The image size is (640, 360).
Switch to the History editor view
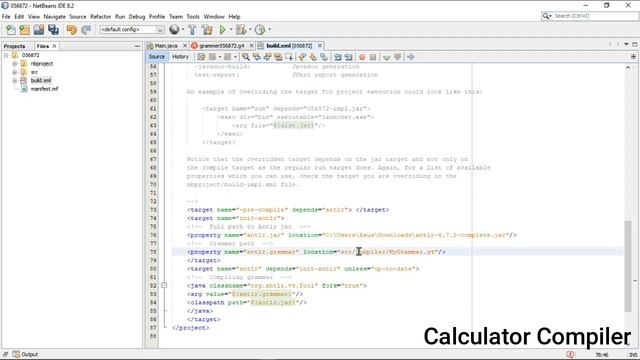(x=180, y=57)
